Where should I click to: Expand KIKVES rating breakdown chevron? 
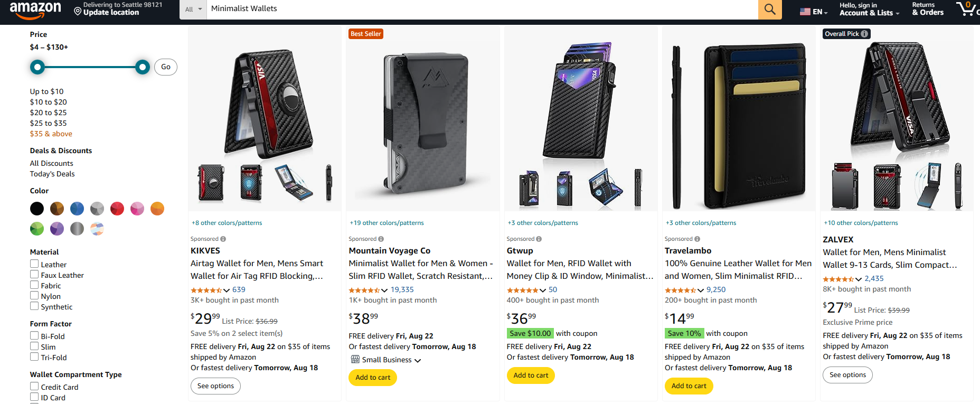point(227,290)
